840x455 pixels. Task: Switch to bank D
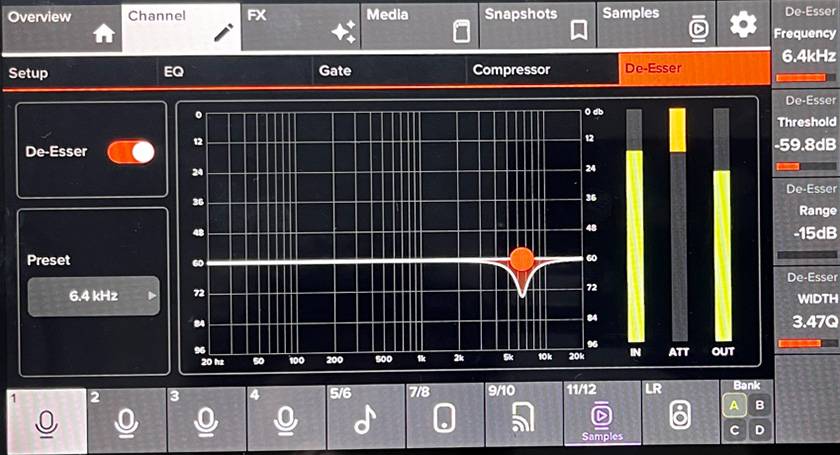[x=760, y=430]
